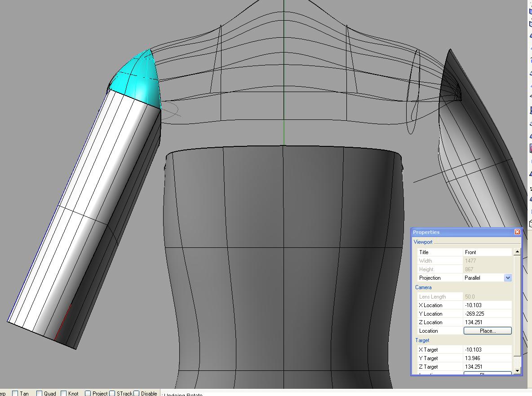Click the Properties panel scroll-down arrow
532x396 pixels.
tap(517, 371)
